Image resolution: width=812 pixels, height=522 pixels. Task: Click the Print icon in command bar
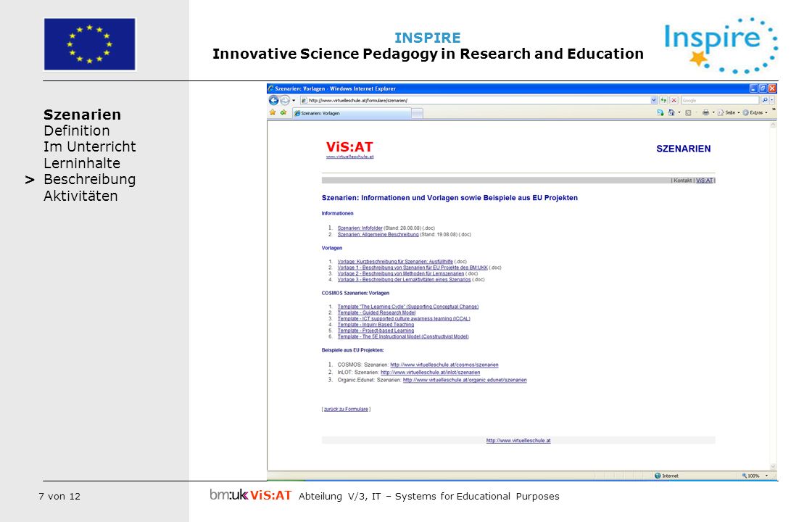point(705,112)
